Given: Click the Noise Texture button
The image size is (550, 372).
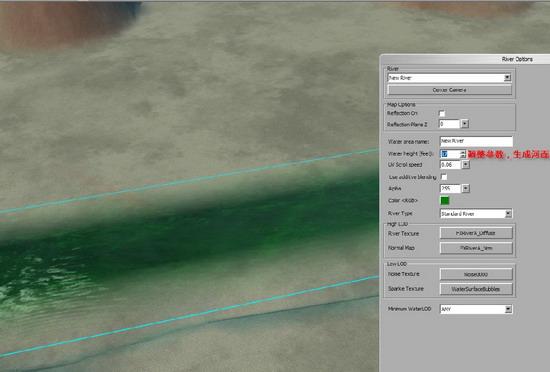Looking at the screenshot, I should [x=476, y=274].
